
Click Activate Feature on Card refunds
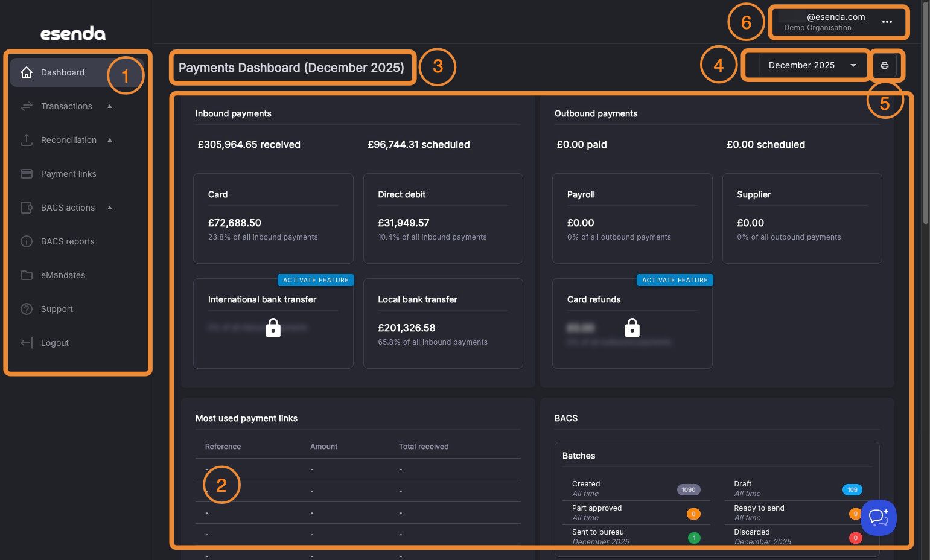(675, 280)
